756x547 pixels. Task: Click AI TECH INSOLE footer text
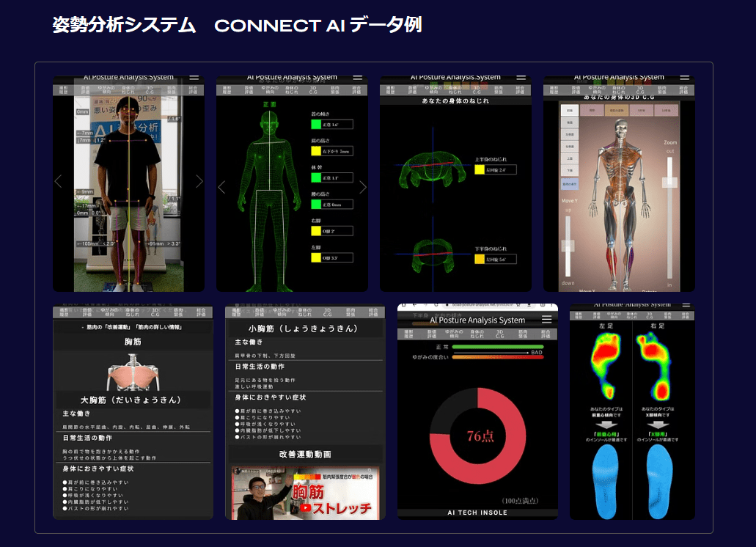(x=477, y=513)
